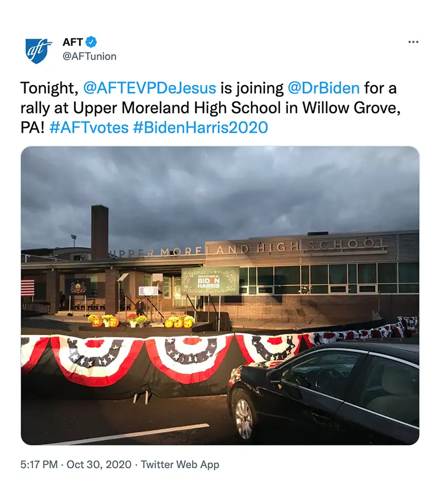Screen dimensions: 448x504
Task: Click the cloudy sky area of photo
Action: [220, 190]
